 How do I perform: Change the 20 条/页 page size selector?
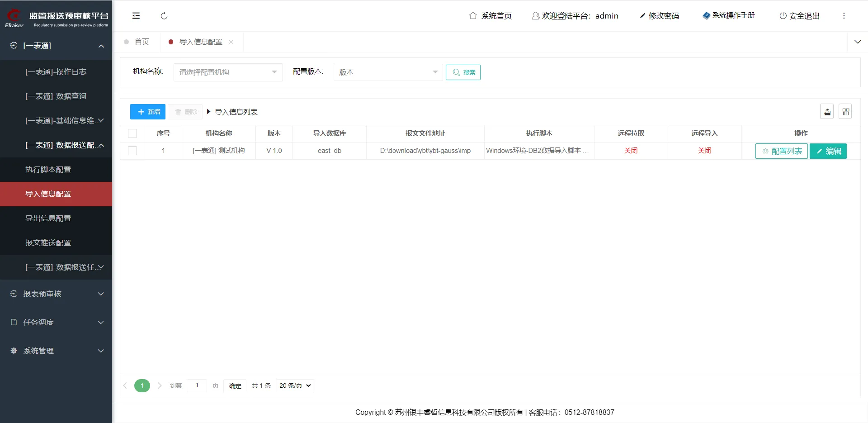(295, 385)
